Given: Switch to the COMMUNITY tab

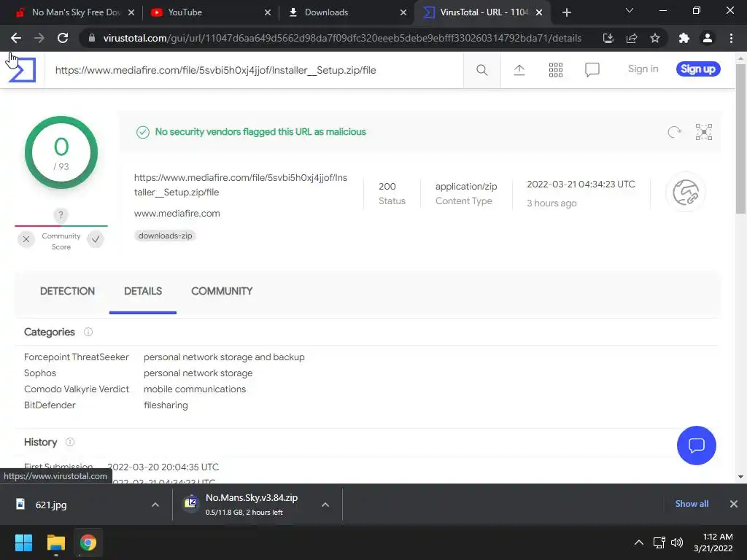Looking at the screenshot, I should coord(222,291).
